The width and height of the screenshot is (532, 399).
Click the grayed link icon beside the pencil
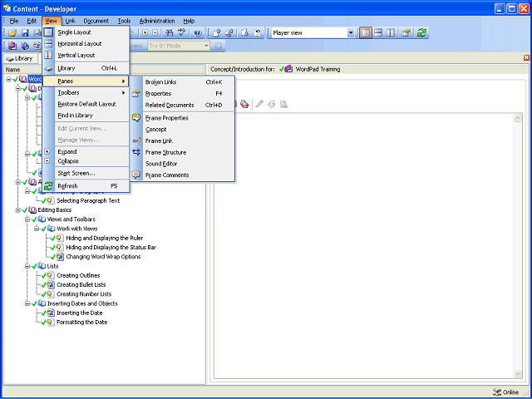pyautogui.click(x=272, y=104)
